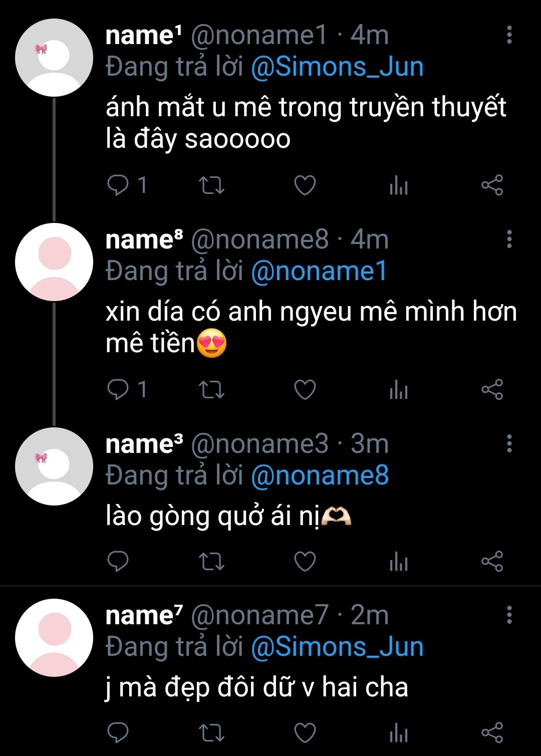Share noname3's tweet
This screenshot has height=756, width=541.
(492, 561)
